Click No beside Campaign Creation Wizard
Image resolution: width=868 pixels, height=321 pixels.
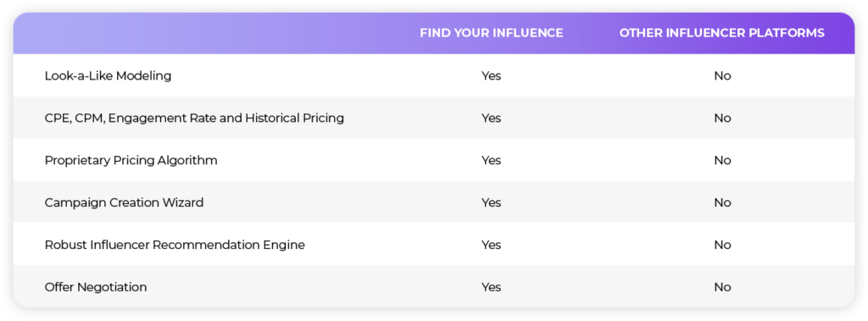point(722,202)
